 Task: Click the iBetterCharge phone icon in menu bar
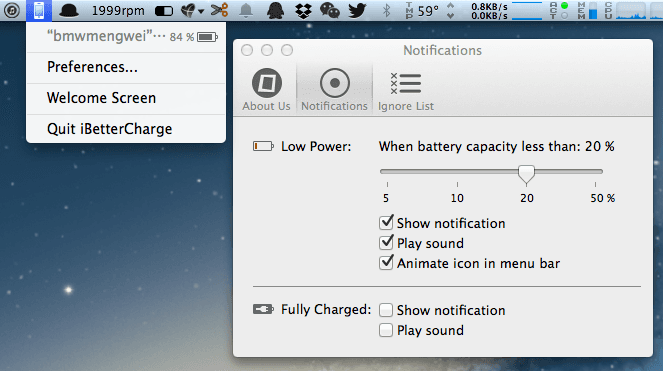pyautogui.click(x=39, y=11)
